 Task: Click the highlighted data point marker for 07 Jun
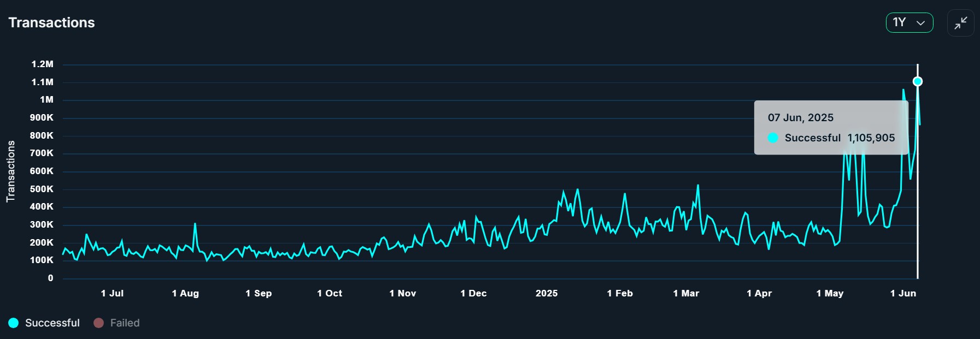click(918, 81)
